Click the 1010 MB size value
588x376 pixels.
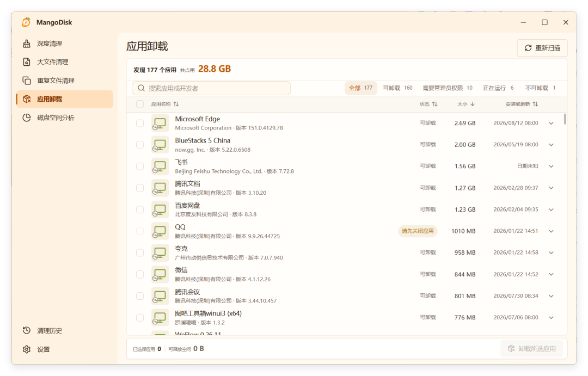[463, 231]
